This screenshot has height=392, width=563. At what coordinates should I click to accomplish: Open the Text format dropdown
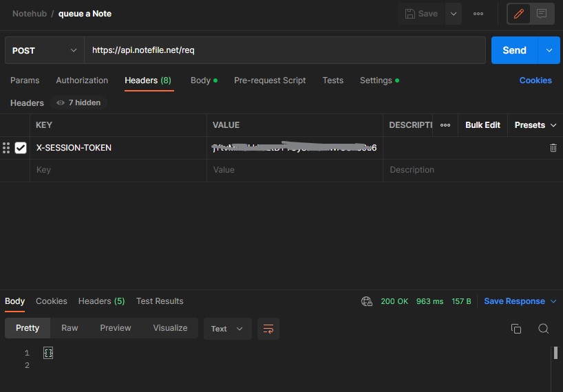tap(227, 329)
